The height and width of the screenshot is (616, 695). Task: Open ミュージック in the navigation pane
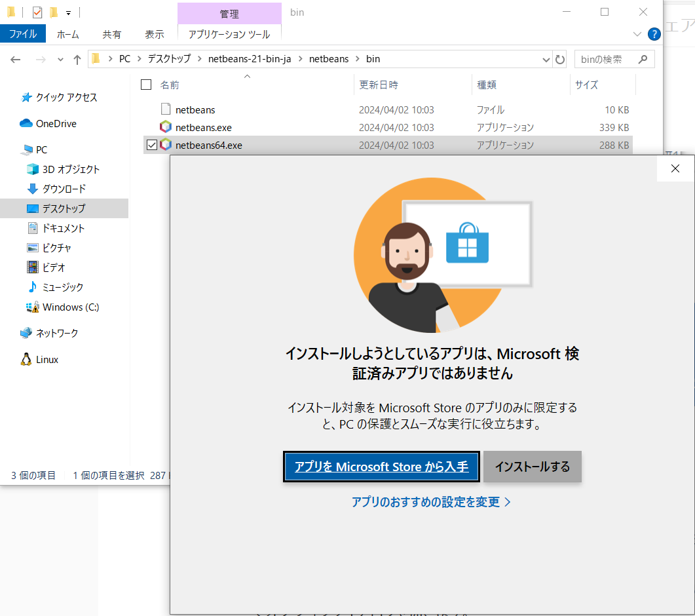[63, 288]
